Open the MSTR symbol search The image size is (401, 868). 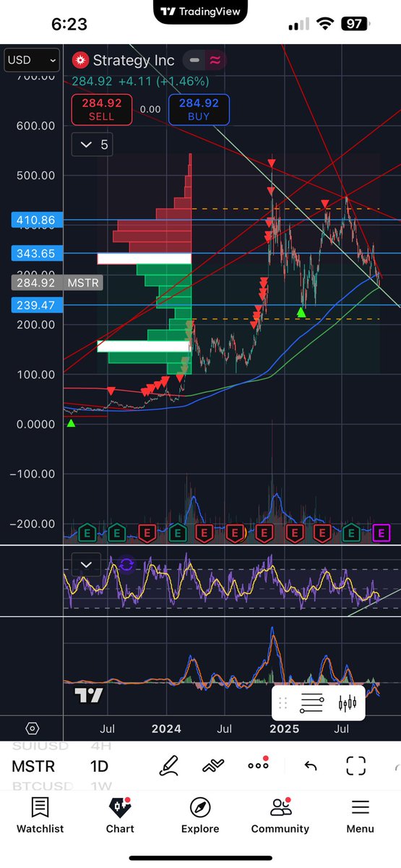click(33, 766)
